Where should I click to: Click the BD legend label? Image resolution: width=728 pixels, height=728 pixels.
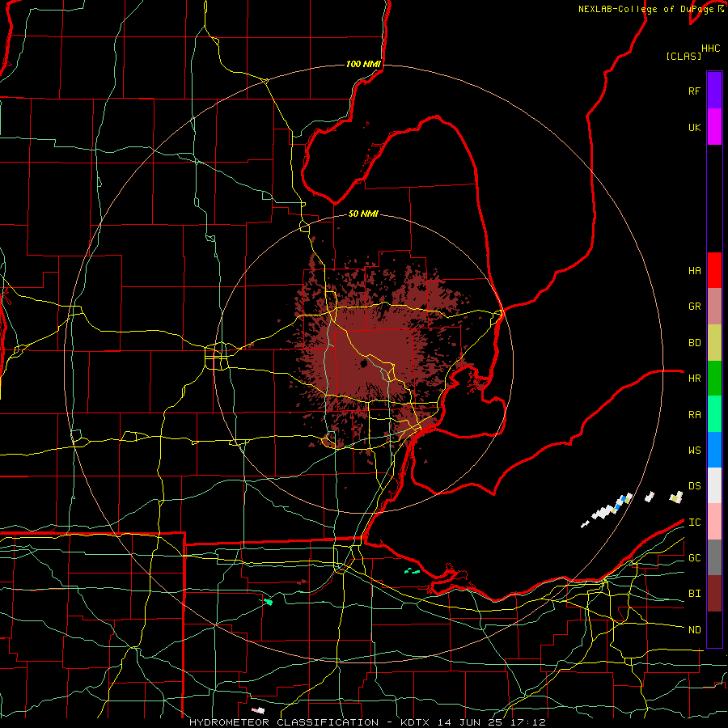click(694, 343)
